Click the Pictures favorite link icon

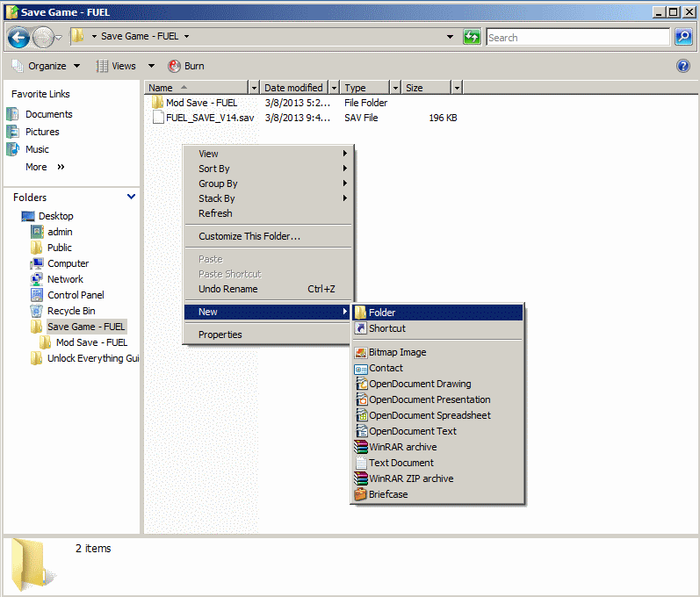pos(12,132)
